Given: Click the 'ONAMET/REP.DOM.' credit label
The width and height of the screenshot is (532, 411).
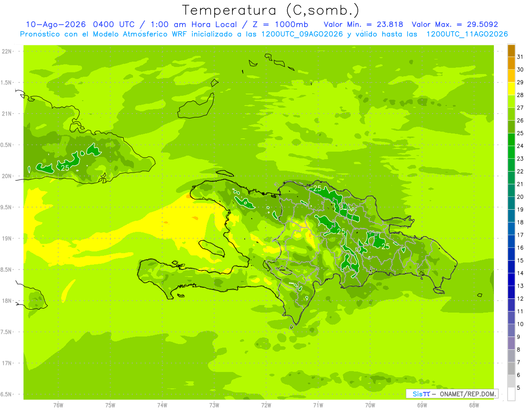Looking at the screenshot, I should point(467,394).
